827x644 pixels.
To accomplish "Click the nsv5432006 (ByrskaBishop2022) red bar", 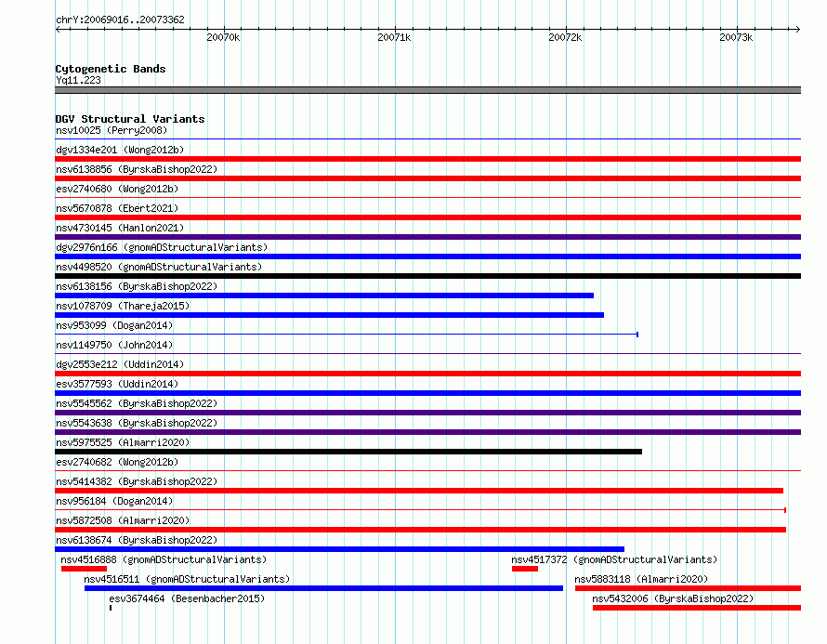I will (697, 608).
